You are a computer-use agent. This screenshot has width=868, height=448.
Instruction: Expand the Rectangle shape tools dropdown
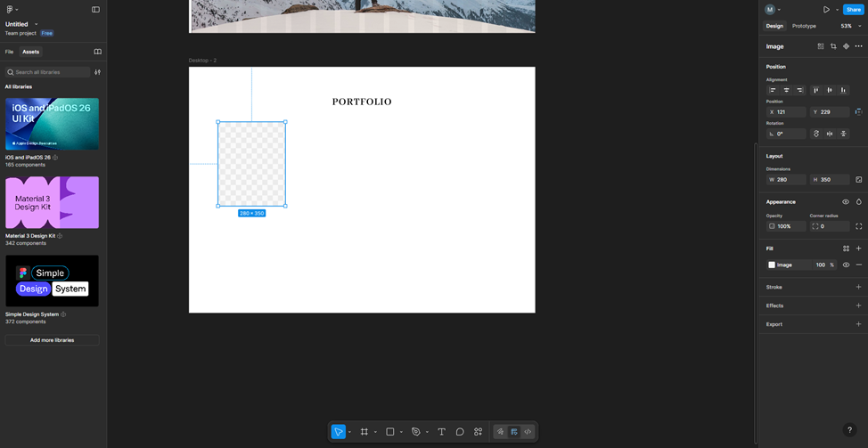pos(401,432)
